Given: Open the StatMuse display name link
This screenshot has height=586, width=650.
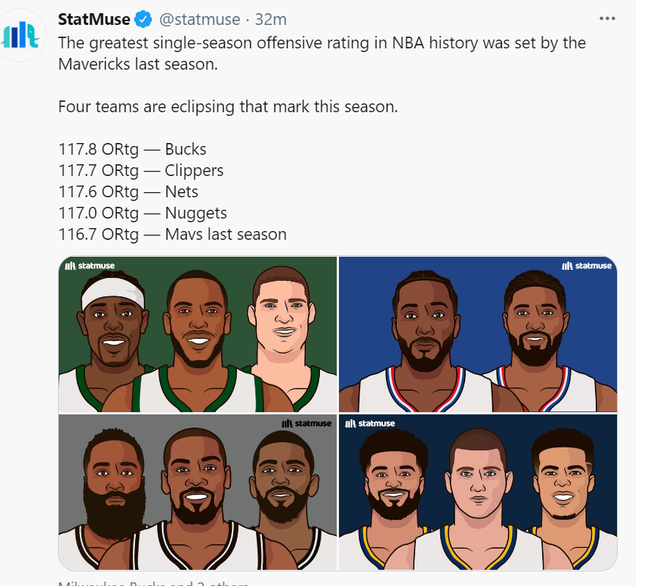Looking at the screenshot, I should coord(94,19).
